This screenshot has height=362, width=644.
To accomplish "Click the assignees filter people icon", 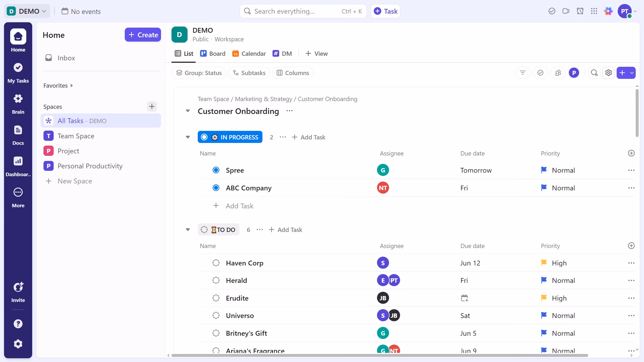I will (558, 73).
